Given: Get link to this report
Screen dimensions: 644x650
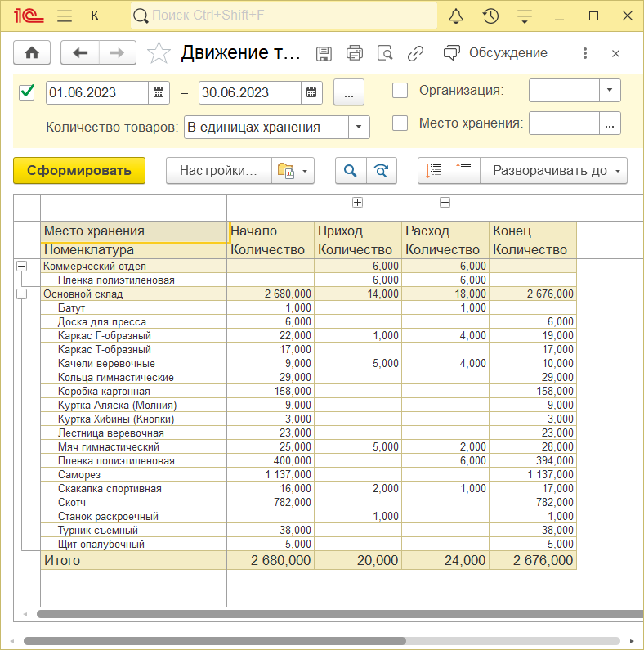Looking at the screenshot, I should pos(415,53).
